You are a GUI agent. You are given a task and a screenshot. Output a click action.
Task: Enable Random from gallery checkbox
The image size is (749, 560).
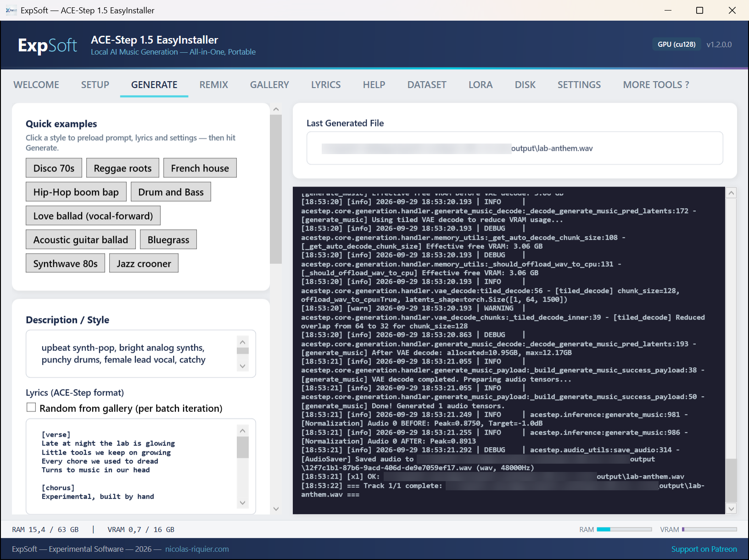point(31,407)
